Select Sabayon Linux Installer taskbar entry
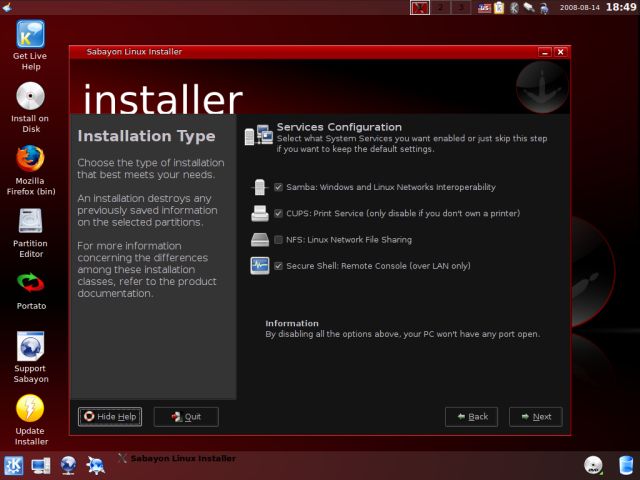This screenshot has height=480, width=640. (178, 458)
